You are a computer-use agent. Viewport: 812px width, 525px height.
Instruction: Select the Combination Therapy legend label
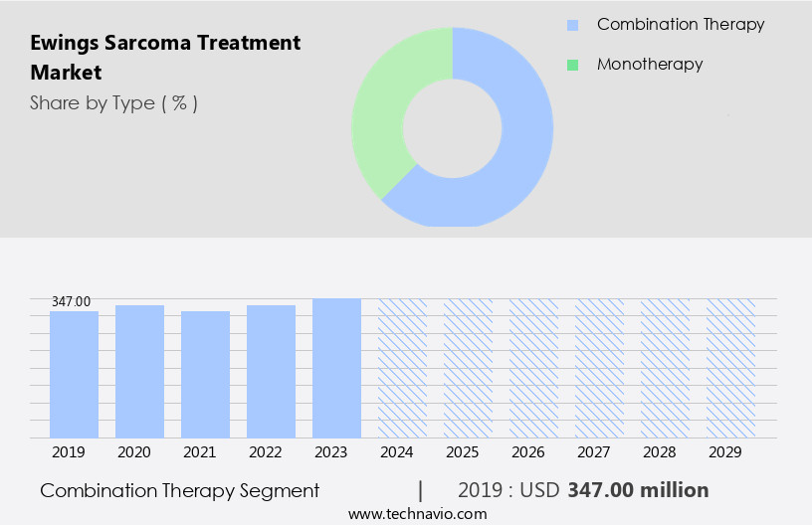click(680, 25)
